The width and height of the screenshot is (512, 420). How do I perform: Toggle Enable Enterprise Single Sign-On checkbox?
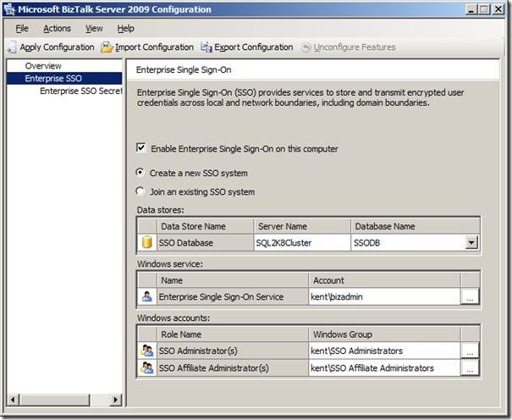141,148
